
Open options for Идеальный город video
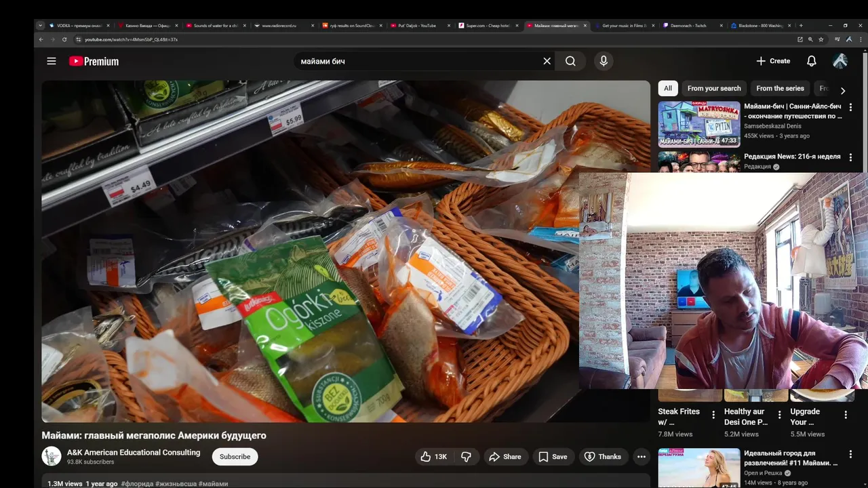850,454
